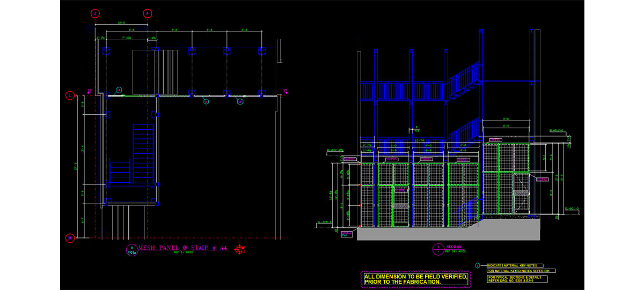Click the cyan hexagon tag left of grid 4

[x=119, y=90]
